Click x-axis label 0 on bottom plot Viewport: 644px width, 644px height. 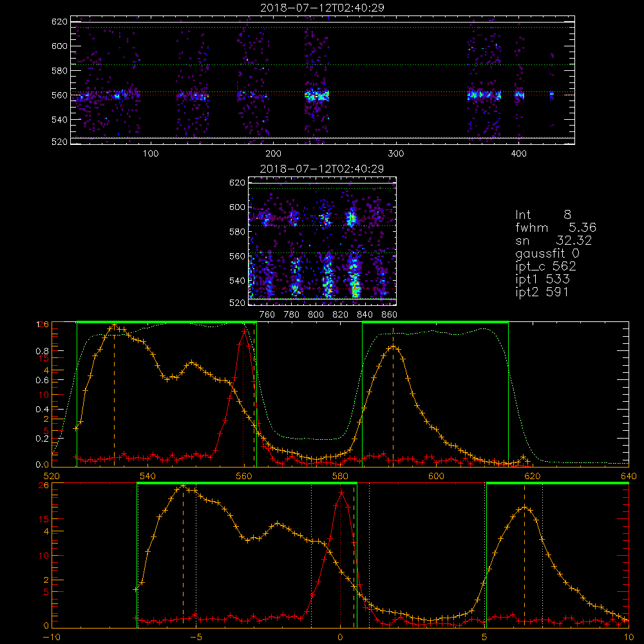coord(340,637)
